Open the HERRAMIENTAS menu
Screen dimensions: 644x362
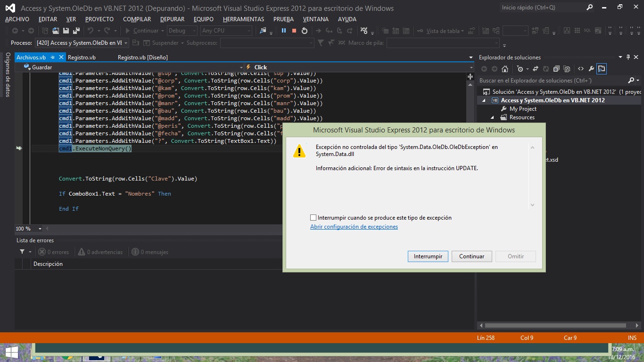(x=243, y=19)
